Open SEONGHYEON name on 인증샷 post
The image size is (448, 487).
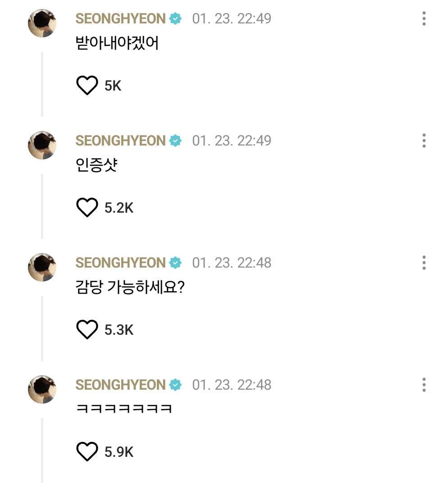[120, 141]
